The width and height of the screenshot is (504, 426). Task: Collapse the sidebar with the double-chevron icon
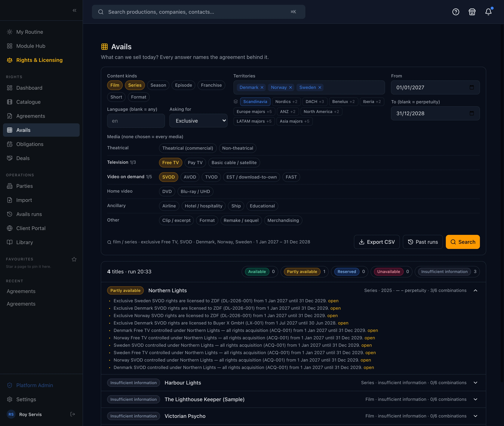[x=74, y=10]
